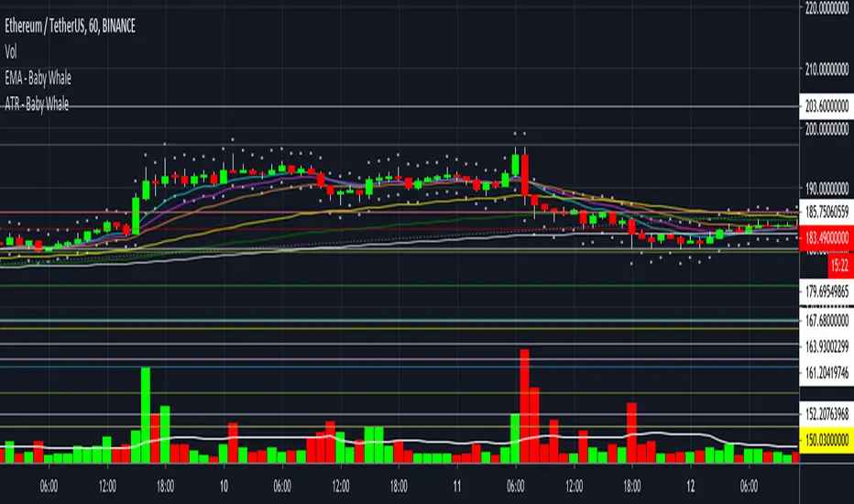Viewport: 854px width, 504px height.
Task: Select the EMA - Baby Whale indicator label
Action: [38, 78]
